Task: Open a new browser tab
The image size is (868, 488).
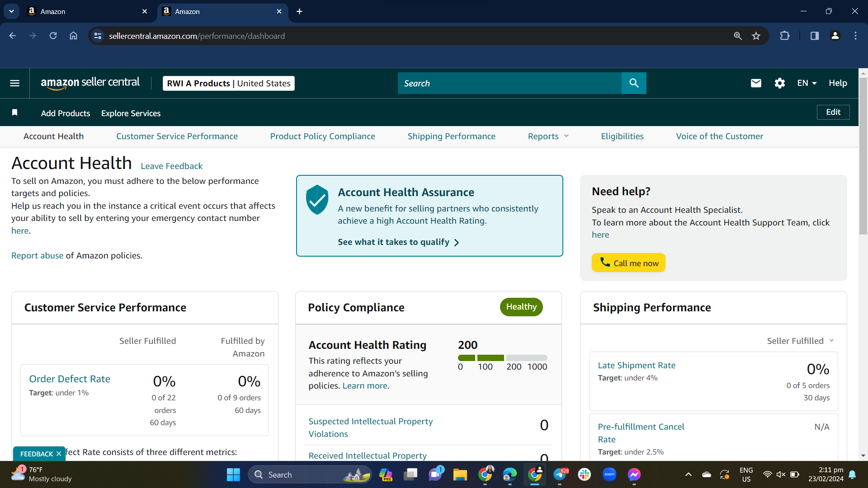Action: 299,11
